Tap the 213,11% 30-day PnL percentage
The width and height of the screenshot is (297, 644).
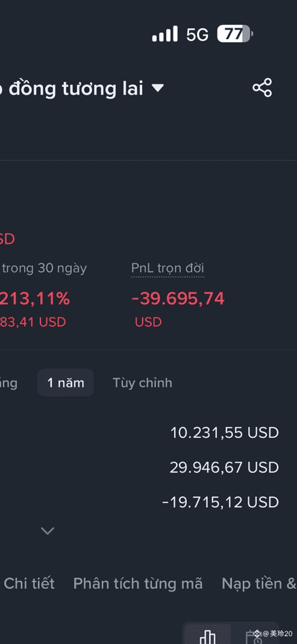tap(35, 299)
